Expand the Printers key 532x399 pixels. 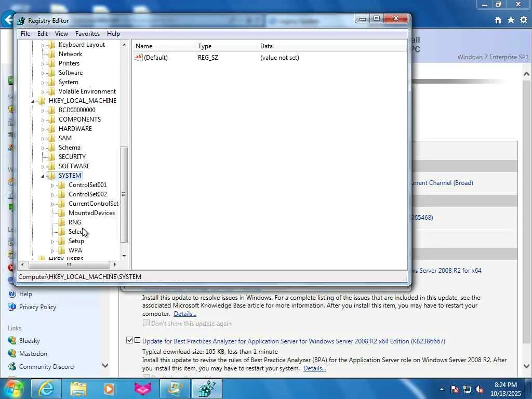[x=43, y=64]
